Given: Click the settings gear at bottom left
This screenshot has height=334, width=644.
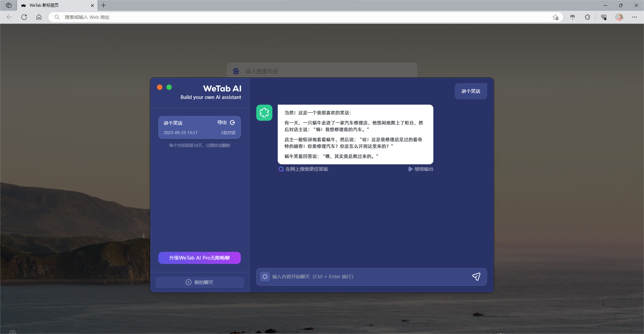Looking at the screenshot, I should pyautogui.click(x=13, y=332).
